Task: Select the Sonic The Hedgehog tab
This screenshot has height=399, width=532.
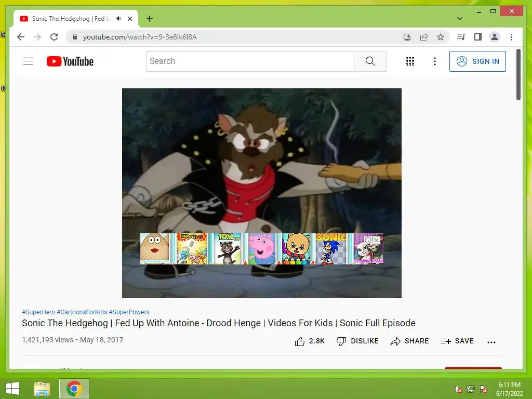Action: pyautogui.click(x=71, y=19)
